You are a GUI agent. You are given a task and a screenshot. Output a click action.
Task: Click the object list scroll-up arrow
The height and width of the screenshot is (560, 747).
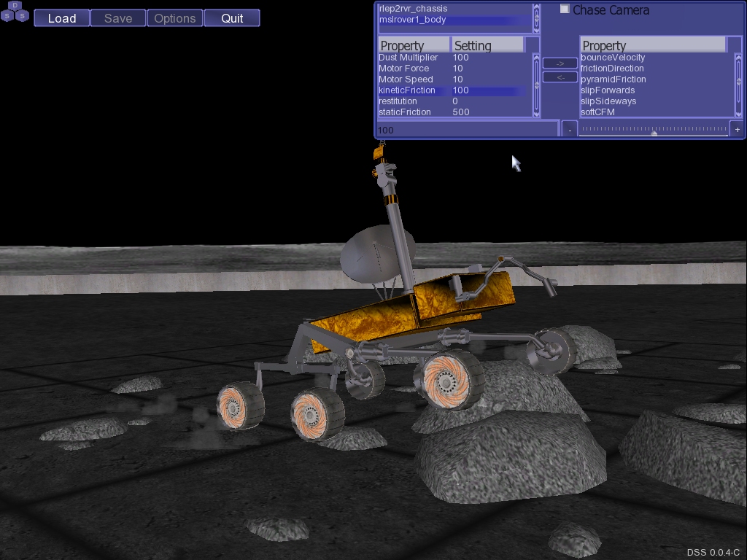(x=536, y=7)
